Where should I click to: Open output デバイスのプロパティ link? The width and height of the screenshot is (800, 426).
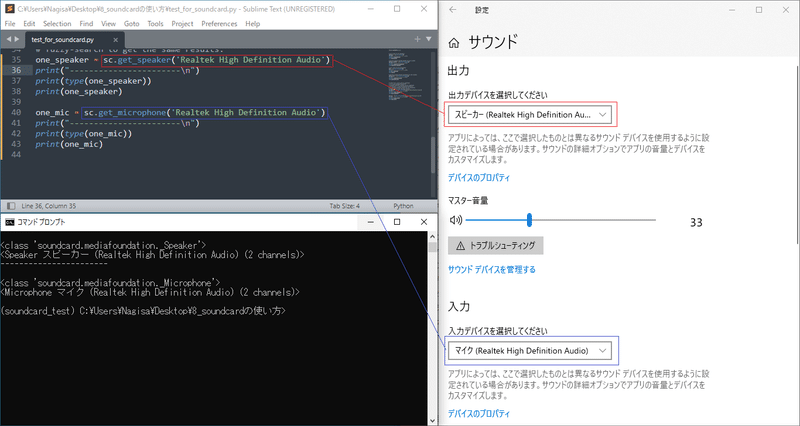tap(479, 178)
